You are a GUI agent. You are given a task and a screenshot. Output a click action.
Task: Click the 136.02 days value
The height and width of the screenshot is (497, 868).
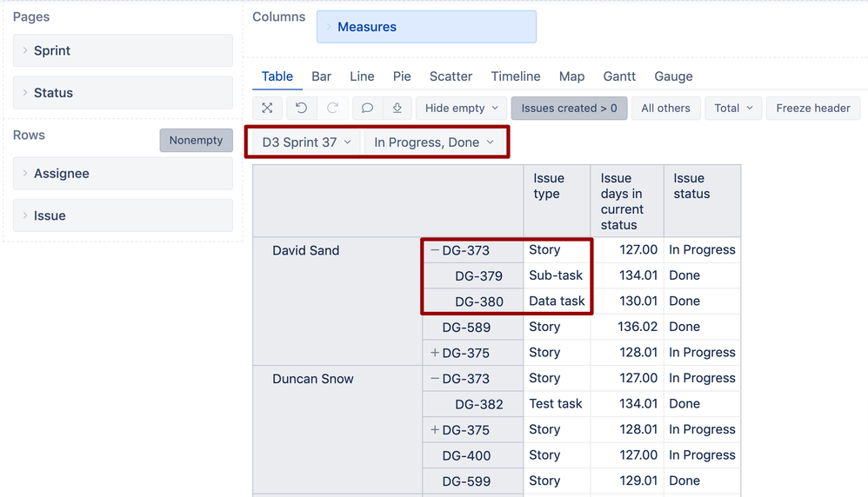638,327
